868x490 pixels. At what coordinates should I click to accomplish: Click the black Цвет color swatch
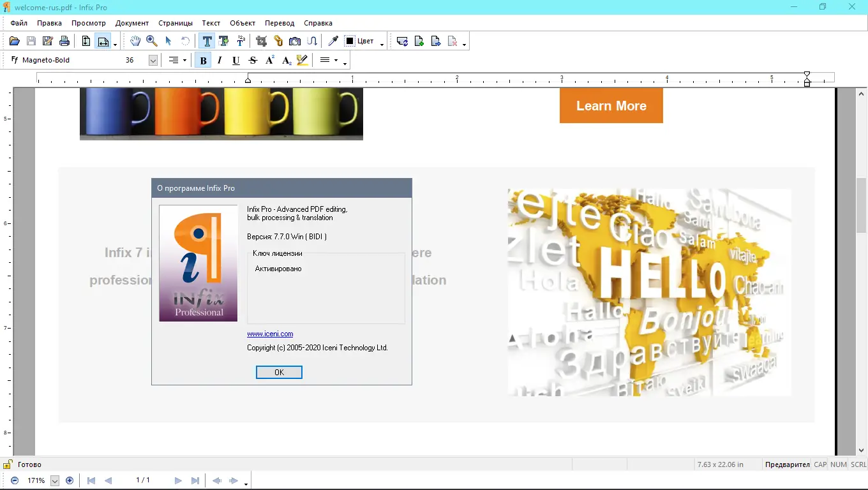350,41
